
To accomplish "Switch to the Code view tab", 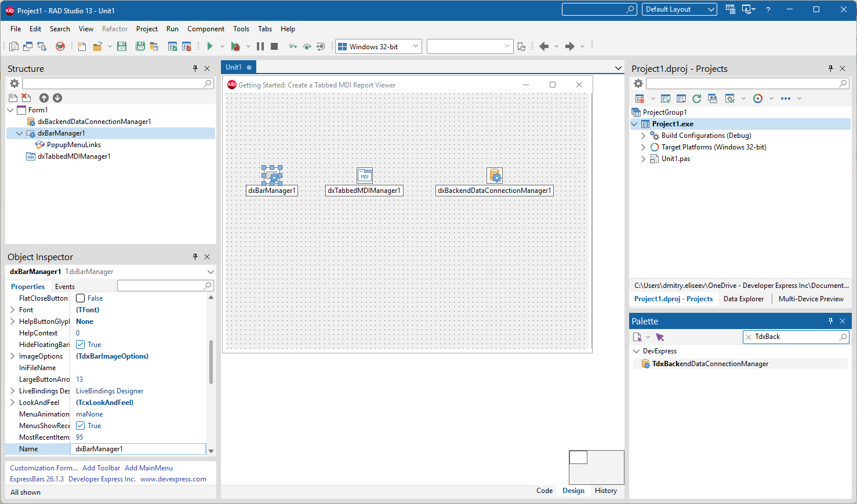I will 544,491.
